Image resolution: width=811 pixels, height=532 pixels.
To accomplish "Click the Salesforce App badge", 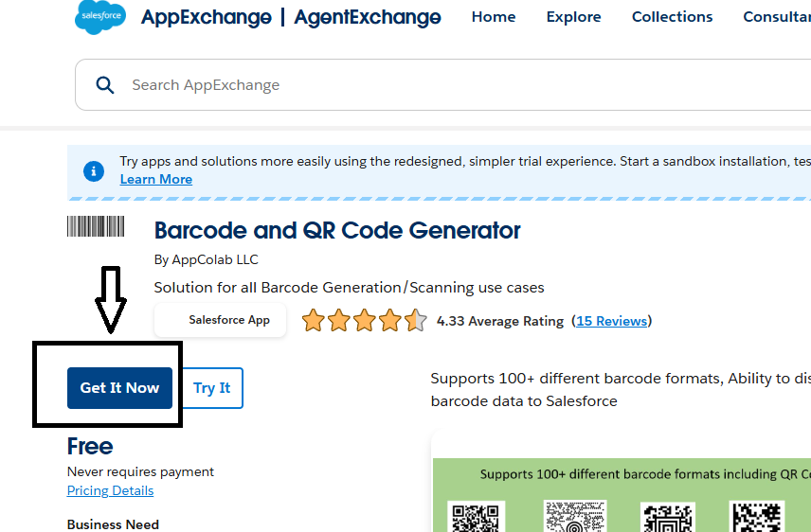I will [221, 320].
